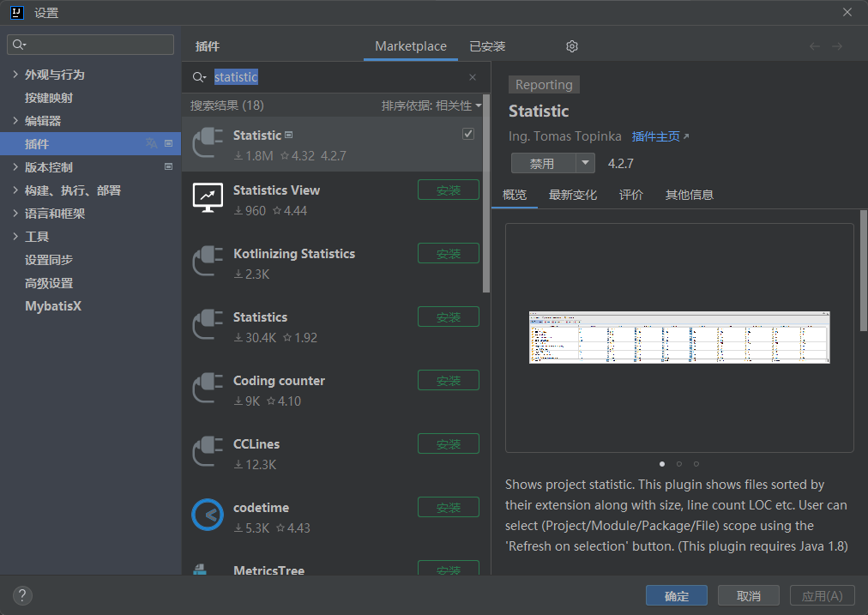Open the 排序依据 sort dropdown
This screenshot has width=868, height=615.
(x=431, y=106)
